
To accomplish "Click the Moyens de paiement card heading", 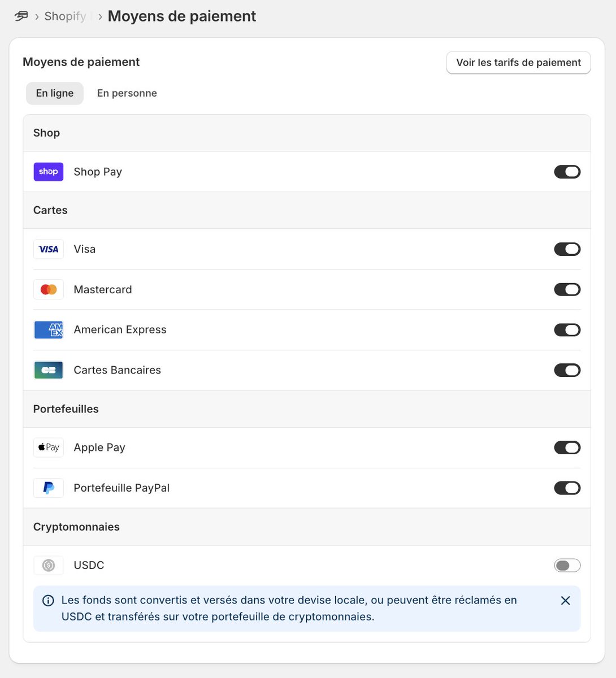I will [81, 62].
